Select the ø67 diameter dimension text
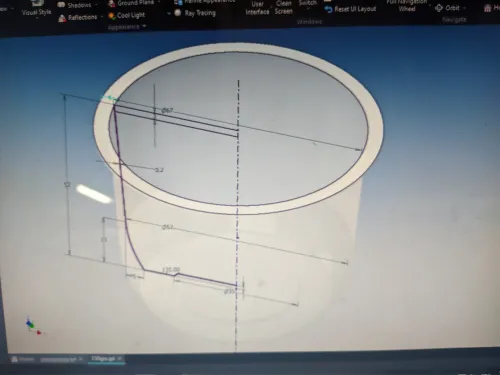500x375 pixels. coord(167,110)
